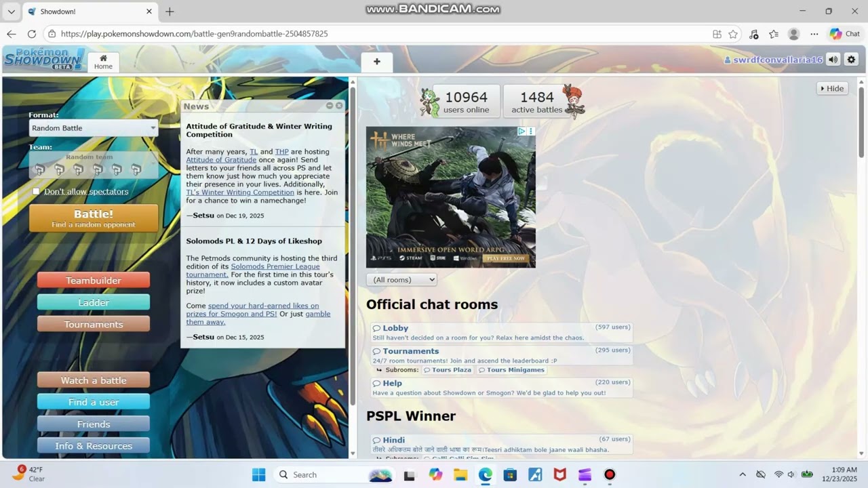868x488 pixels.
Task: Open Solomods Premier League tournament link
Action: click(x=253, y=270)
